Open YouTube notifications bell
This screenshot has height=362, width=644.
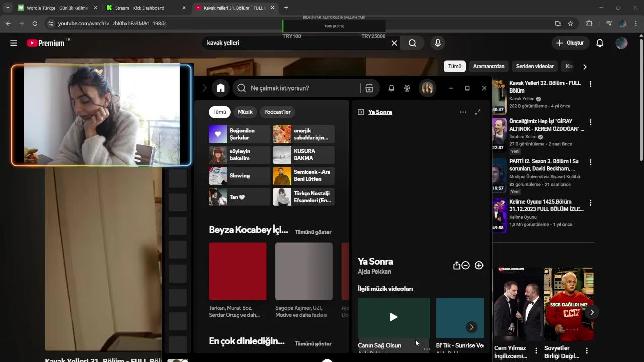click(x=600, y=43)
